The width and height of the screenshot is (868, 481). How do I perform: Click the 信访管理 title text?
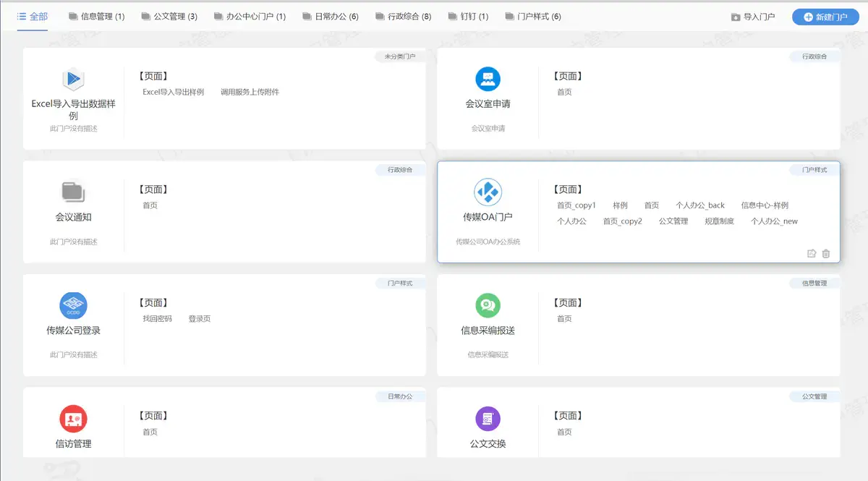73,443
